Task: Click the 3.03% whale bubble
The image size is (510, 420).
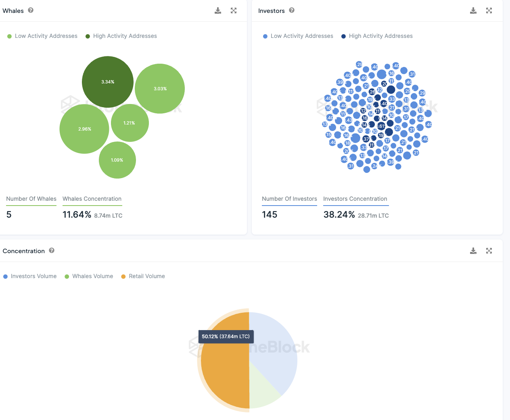Action: click(x=160, y=89)
